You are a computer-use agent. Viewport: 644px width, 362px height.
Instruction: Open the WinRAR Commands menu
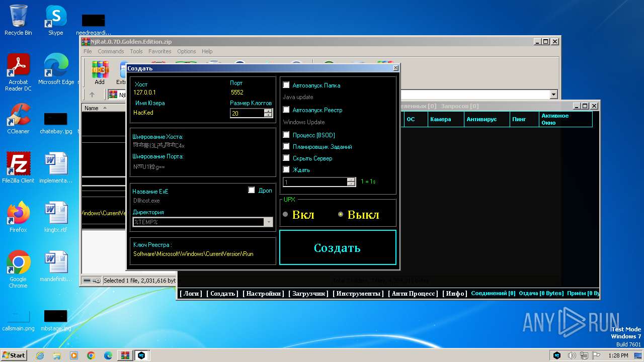tap(111, 51)
